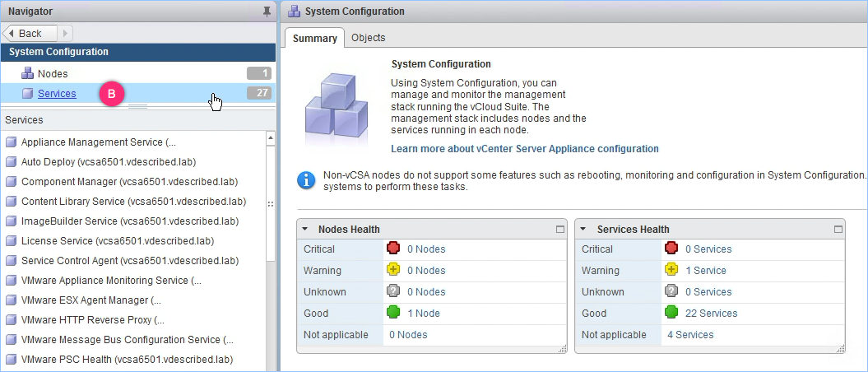This screenshot has width=868, height=372.
Task: Click the gray unknown icon in Services Health
Action: [671, 291]
